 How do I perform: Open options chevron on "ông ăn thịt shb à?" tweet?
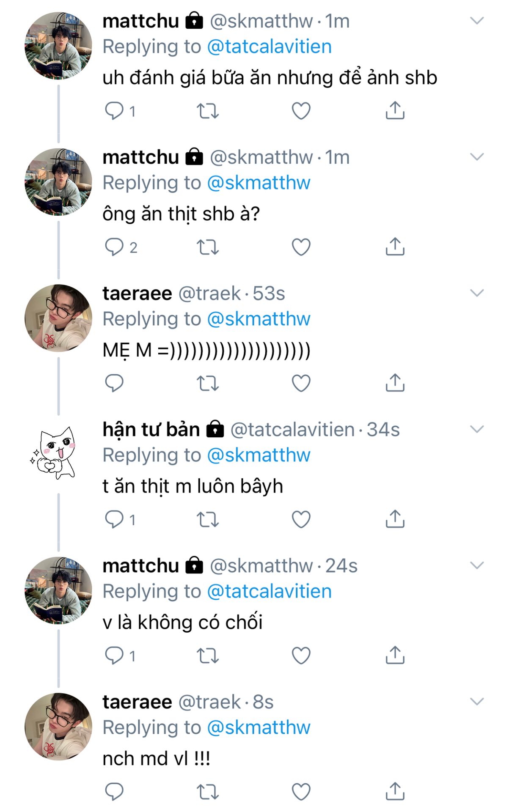tap(477, 157)
